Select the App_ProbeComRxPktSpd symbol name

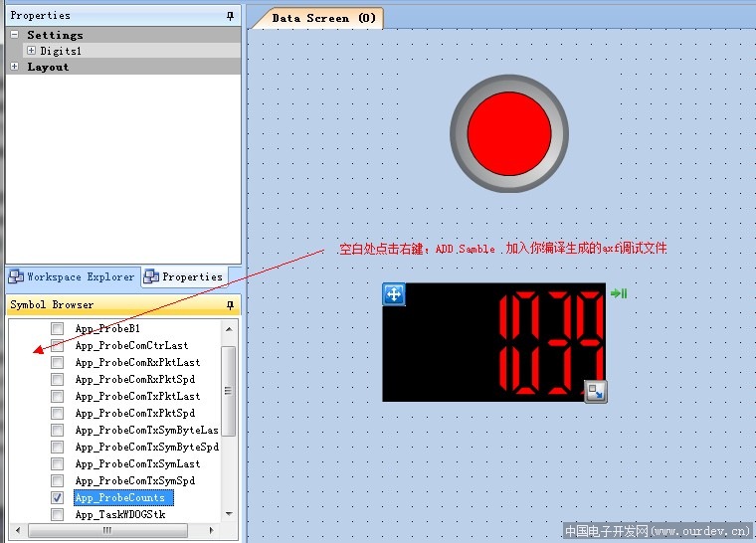pyautogui.click(x=135, y=379)
